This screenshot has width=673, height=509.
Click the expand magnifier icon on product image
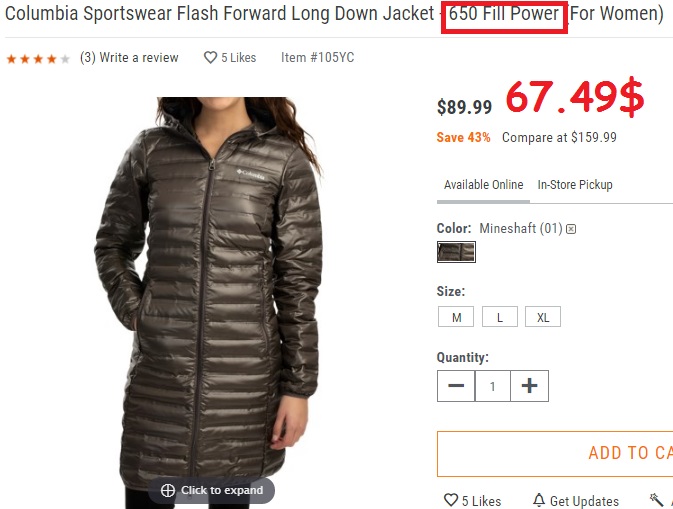click(168, 490)
